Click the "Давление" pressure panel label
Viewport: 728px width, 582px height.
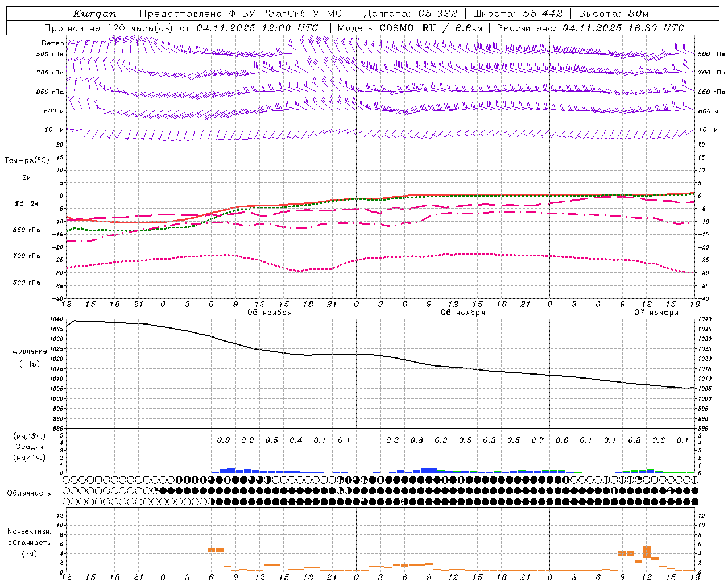coord(30,351)
